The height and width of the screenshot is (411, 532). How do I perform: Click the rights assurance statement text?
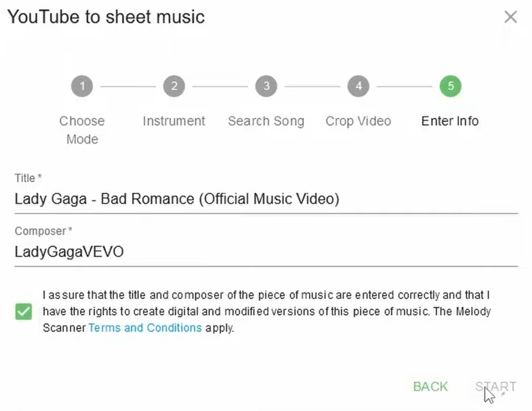tap(267, 311)
